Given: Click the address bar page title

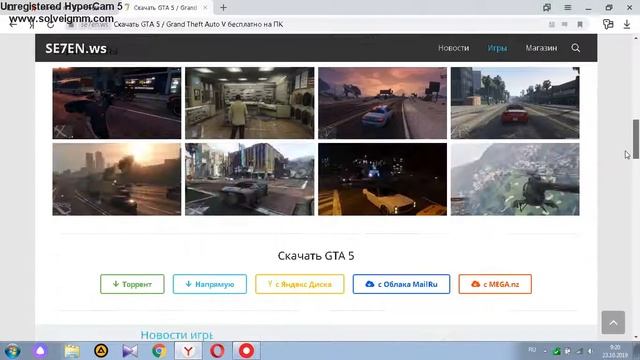Looking at the screenshot, I should pos(198,24).
